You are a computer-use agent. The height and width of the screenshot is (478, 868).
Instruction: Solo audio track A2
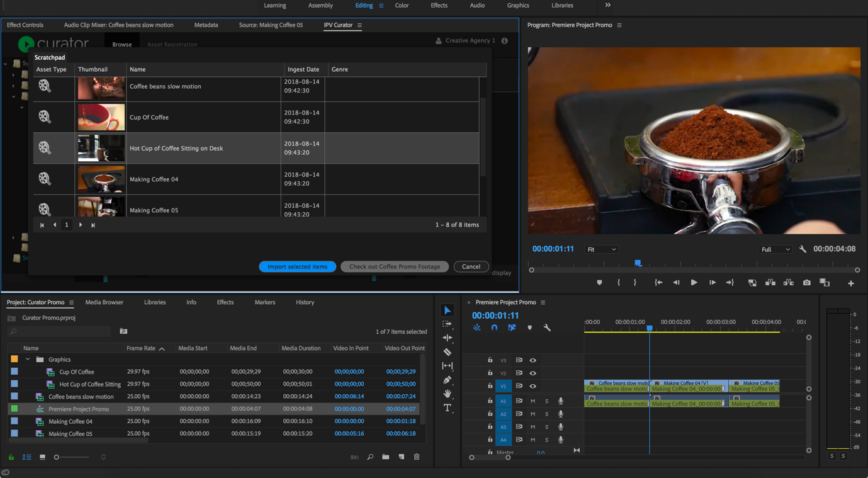coord(546,414)
